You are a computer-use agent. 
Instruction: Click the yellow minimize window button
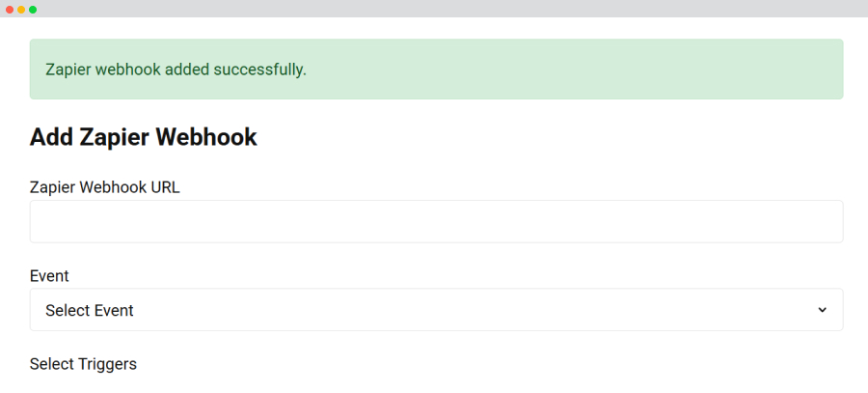tap(21, 9)
